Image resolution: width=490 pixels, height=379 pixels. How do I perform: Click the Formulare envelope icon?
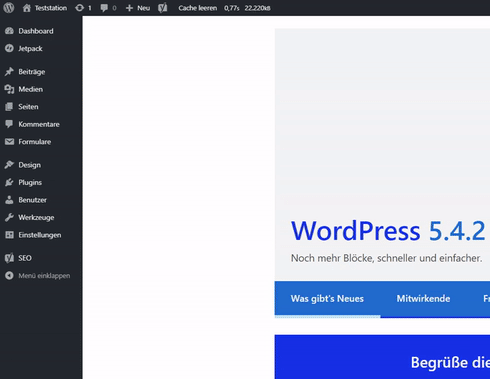coord(9,142)
